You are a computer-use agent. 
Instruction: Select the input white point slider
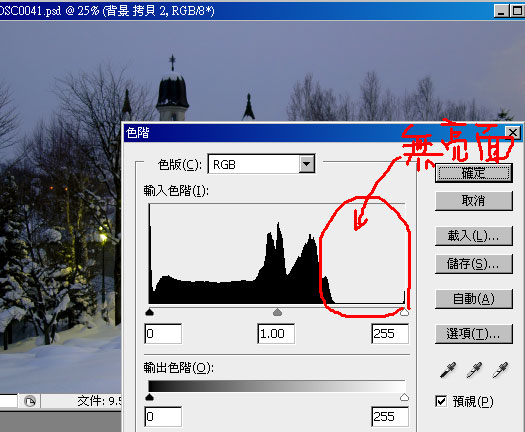[404, 312]
